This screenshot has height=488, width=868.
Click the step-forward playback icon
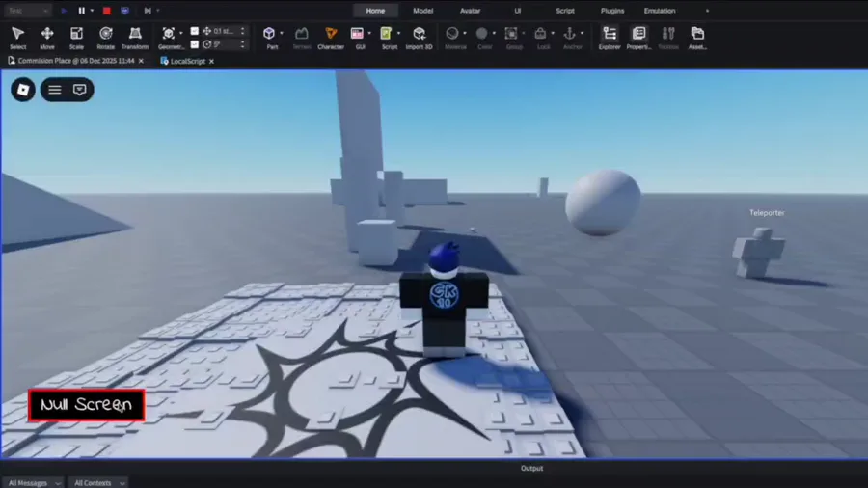(148, 11)
